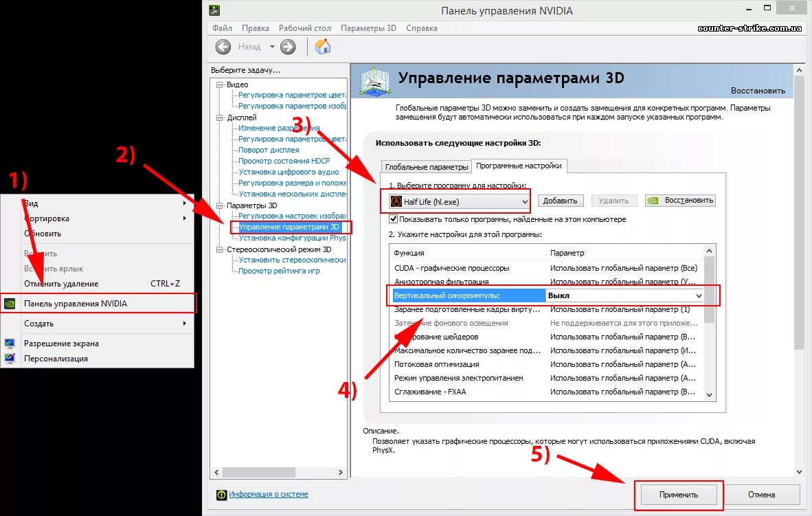
Task: Click the Home icon in toolbar
Action: [x=323, y=47]
